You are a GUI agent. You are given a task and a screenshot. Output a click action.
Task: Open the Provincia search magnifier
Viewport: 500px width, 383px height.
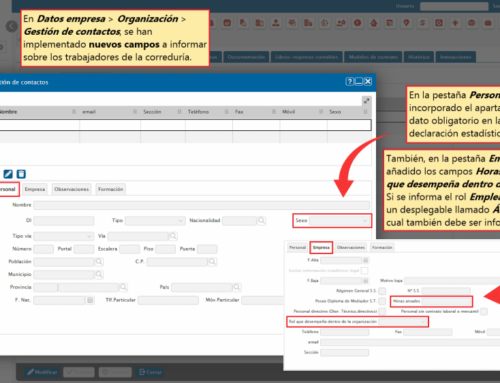(x=124, y=287)
